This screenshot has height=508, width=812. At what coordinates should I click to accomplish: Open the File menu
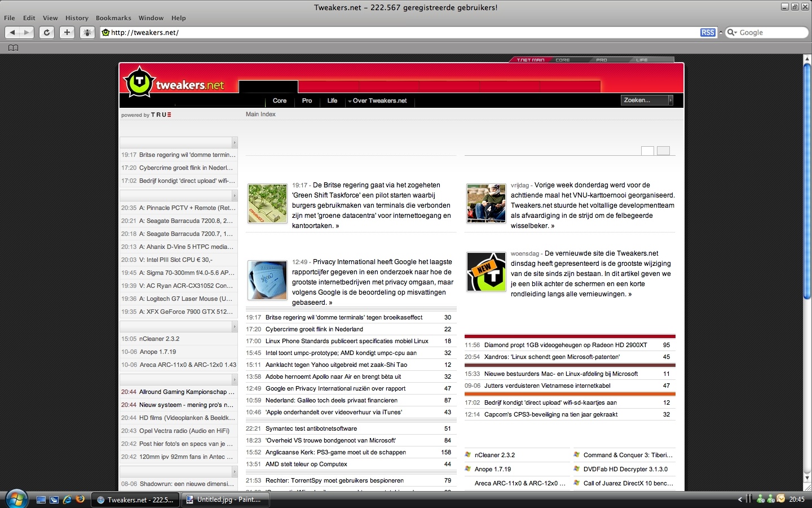[x=10, y=18]
